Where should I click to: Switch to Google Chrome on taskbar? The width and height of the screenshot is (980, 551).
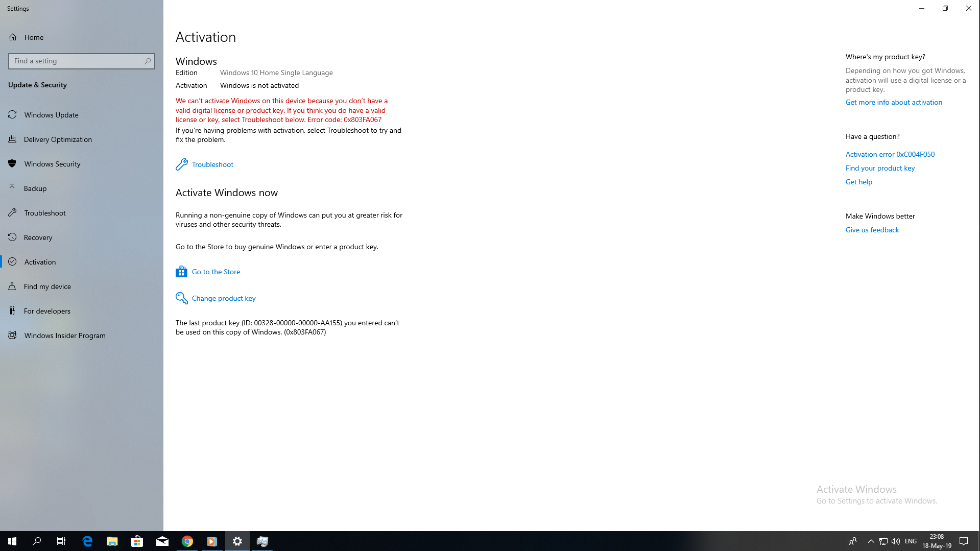click(x=187, y=541)
